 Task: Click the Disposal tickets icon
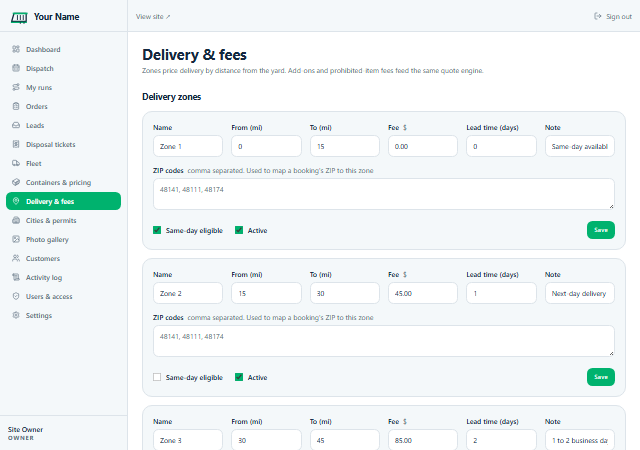16,144
